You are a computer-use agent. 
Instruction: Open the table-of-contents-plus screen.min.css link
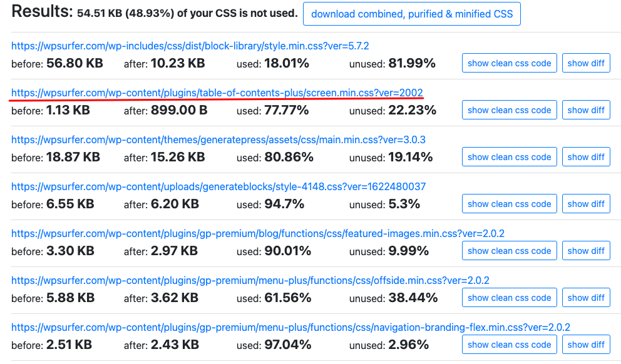[x=217, y=93]
